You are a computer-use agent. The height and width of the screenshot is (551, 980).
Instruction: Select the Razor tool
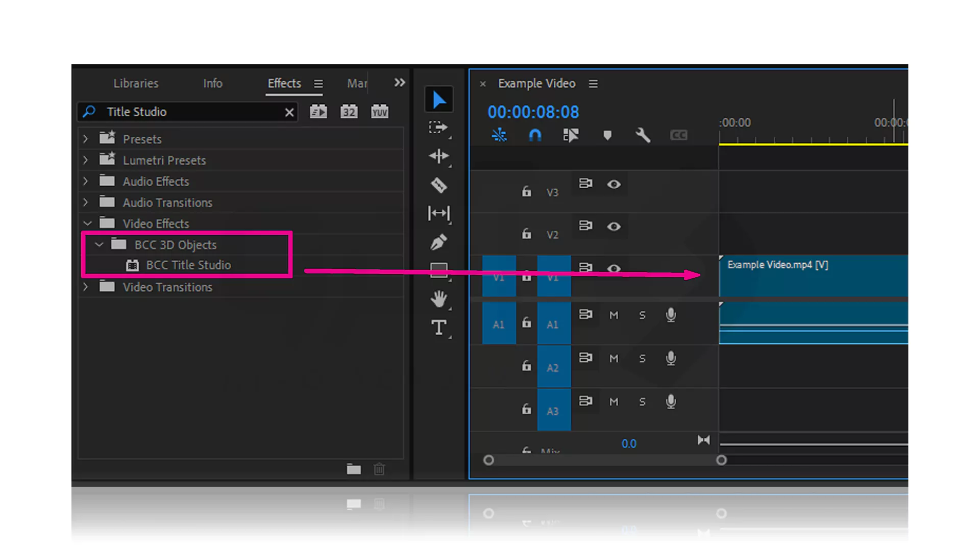pos(438,185)
